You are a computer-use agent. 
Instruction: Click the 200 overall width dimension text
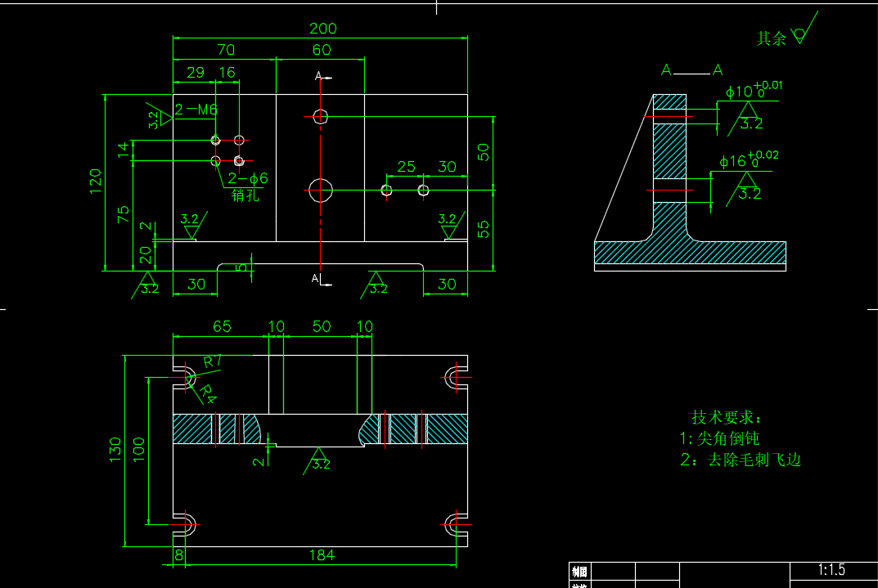coord(322,29)
